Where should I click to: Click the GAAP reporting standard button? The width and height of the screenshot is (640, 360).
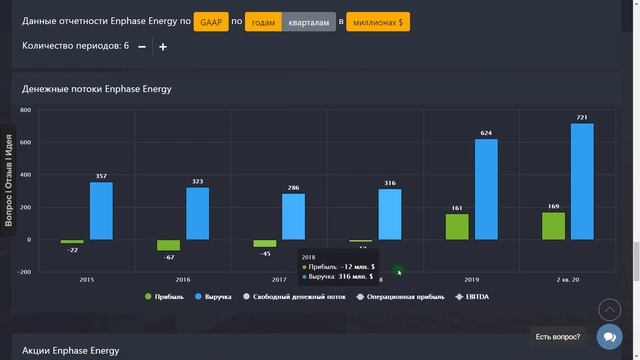211,22
